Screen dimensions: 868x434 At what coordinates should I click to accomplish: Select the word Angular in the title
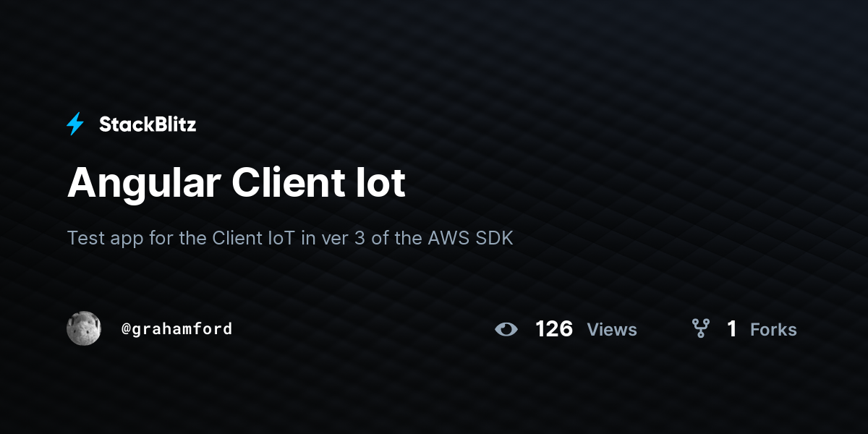(x=144, y=184)
